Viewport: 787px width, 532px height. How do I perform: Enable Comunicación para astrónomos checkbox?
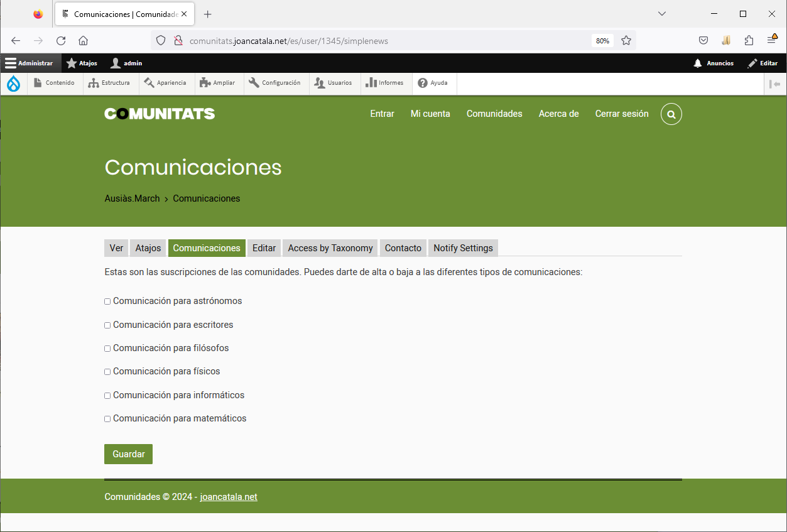coord(107,301)
